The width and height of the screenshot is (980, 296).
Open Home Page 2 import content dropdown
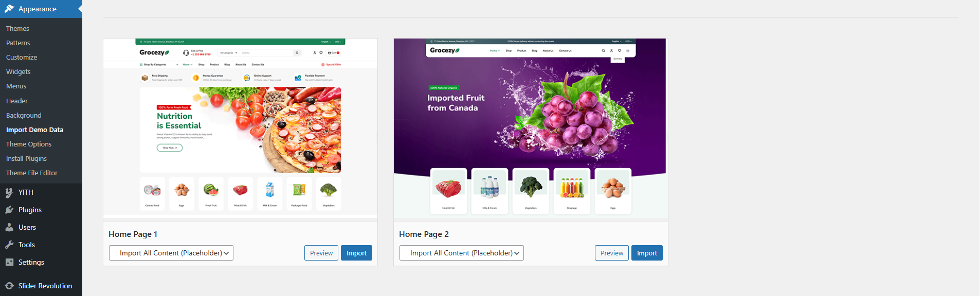tap(462, 253)
